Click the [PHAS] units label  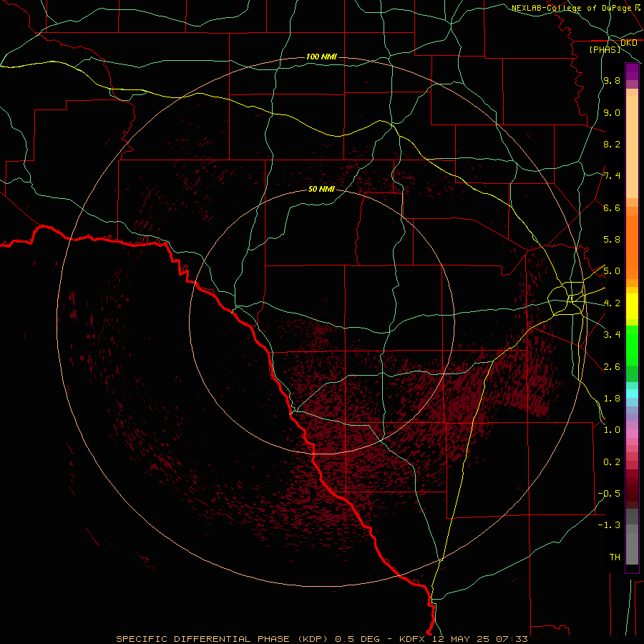tap(605, 49)
